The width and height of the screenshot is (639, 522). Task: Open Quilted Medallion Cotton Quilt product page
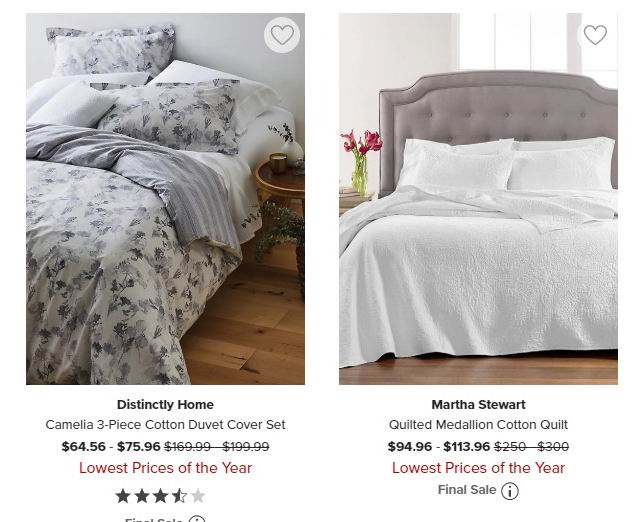pyautogui.click(x=478, y=425)
